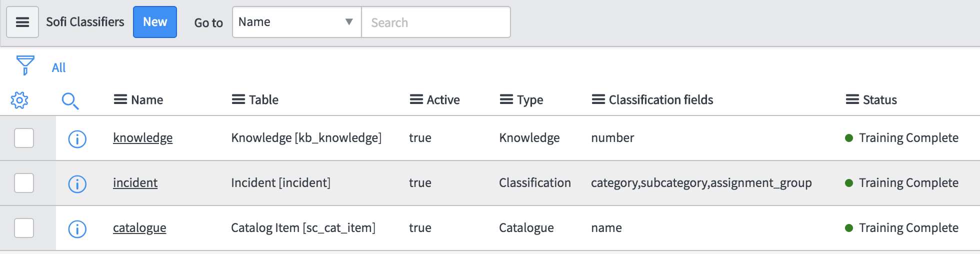Preview the incident record info icon
980x254 pixels.
[77, 184]
